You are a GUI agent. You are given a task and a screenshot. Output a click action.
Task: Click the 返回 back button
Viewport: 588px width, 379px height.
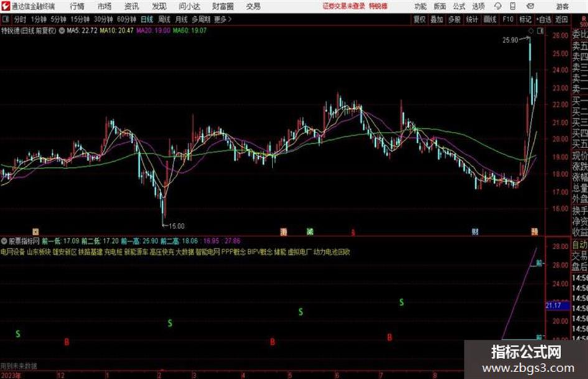[x=561, y=19]
